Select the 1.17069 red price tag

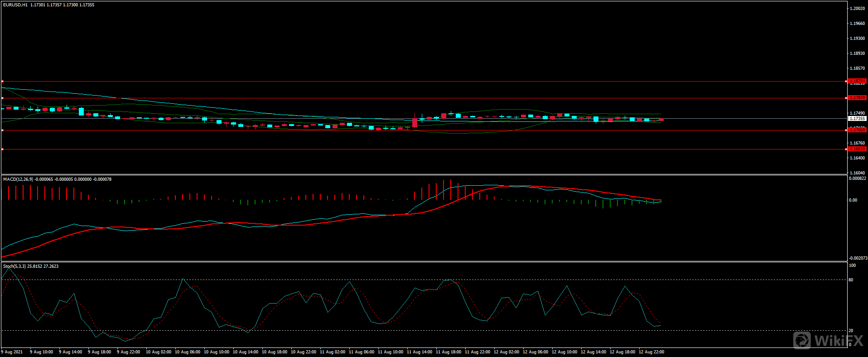857,130
